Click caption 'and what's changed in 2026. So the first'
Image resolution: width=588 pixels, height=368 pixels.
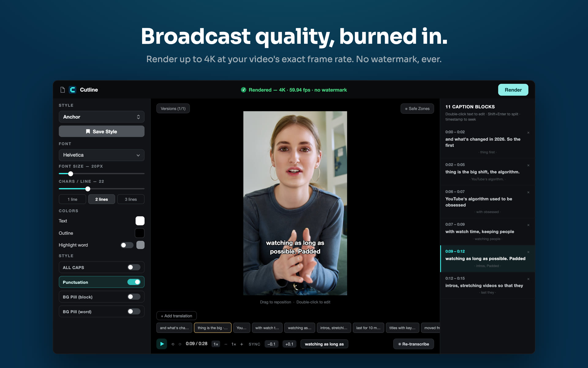483,142
